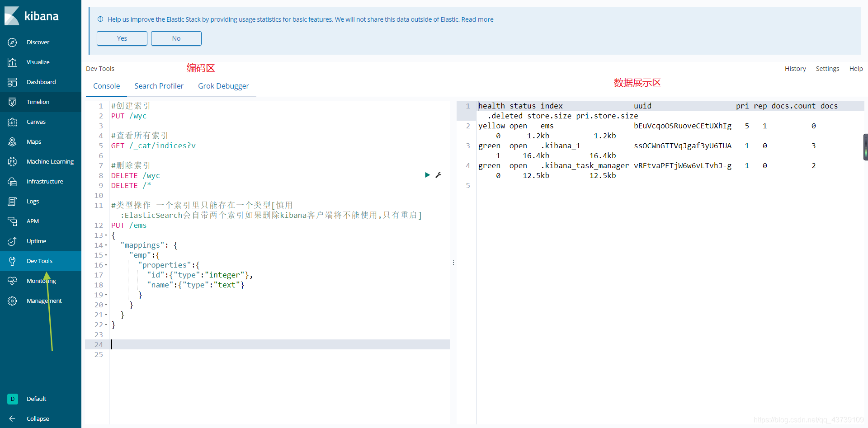The width and height of the screenshot is (868, 428).
Task: Collapse the emp fold at line 15
Action: (x=106, y=255)
